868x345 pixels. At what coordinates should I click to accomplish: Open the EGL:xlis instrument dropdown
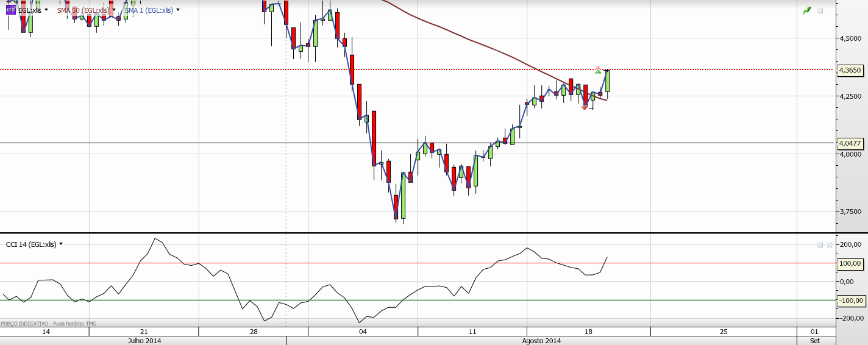coord(46,10)
